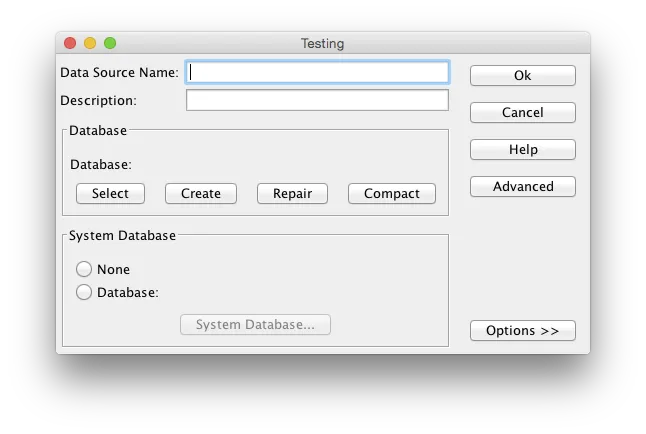Choose the Database radio option
Image resolution: width=646 pixels, height=434 pixels.
[85, 293]
